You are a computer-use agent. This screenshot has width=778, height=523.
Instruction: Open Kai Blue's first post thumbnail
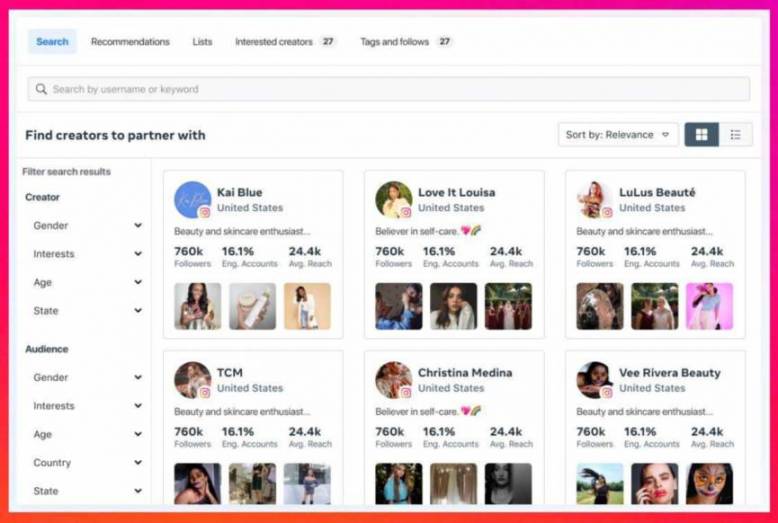[197, 306]
